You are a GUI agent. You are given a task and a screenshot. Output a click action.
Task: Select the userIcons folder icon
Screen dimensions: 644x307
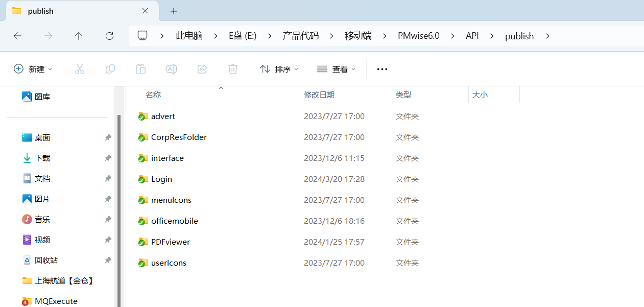pos(143,263)
